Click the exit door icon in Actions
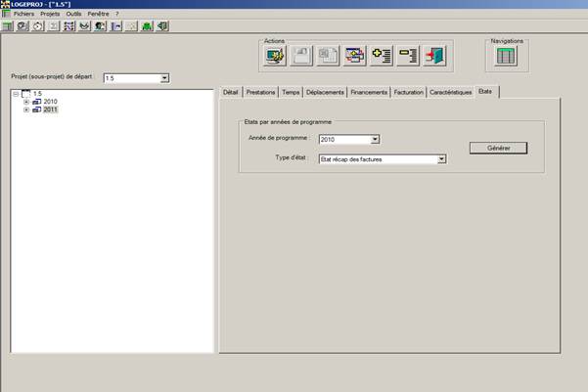588x392 pixels. tap(435, 56)
